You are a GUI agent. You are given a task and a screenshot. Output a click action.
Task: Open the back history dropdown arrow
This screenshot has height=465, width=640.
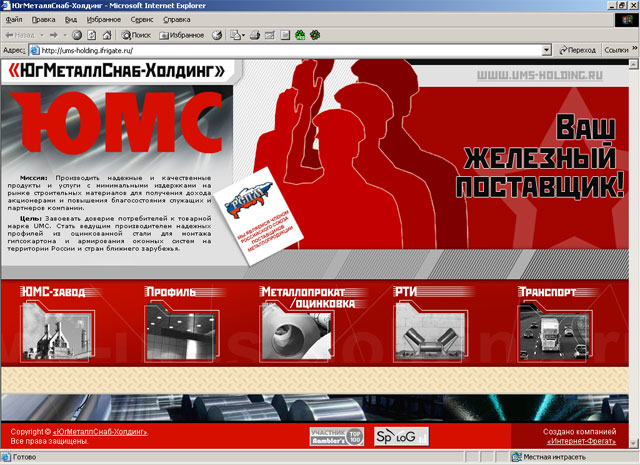point(42,36)
